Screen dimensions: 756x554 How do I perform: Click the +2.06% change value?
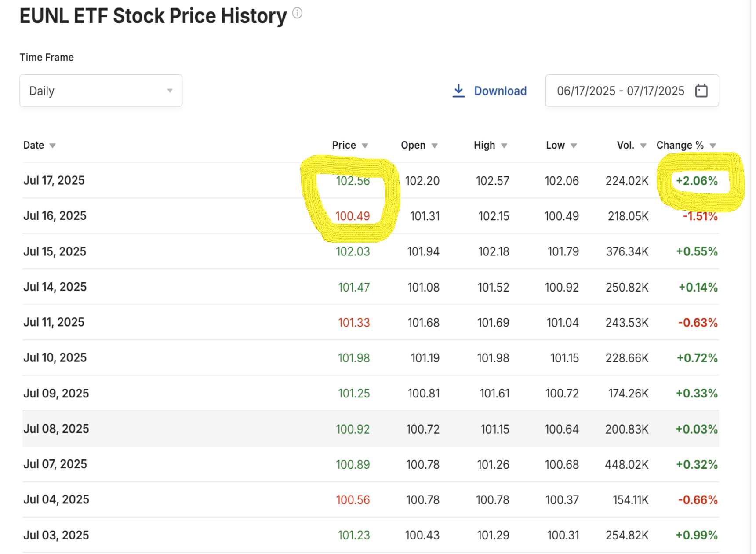pyautogui.click(x=697, y=181)
